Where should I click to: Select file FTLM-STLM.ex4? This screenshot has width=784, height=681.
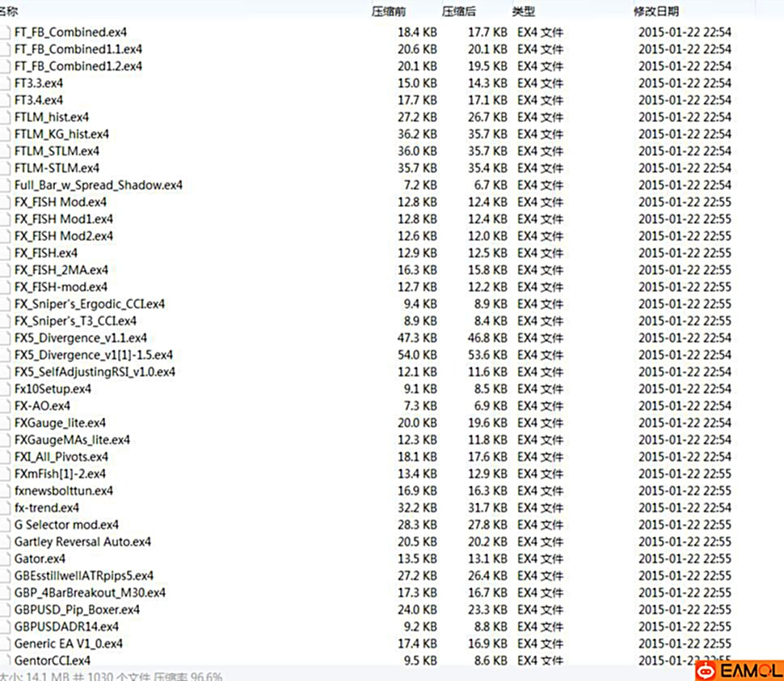[57, 168]
